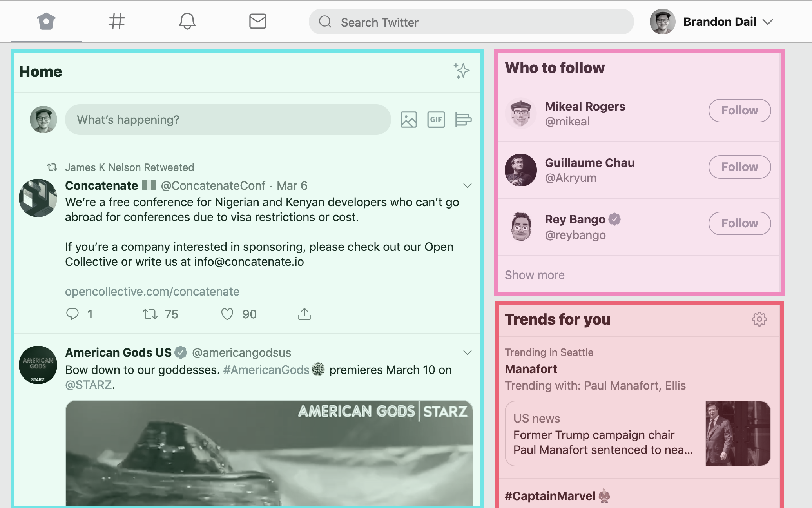Follow Mikeal Rogers @mikeal
The height and width of the screenshot is (508, 812).
point(739,109)
